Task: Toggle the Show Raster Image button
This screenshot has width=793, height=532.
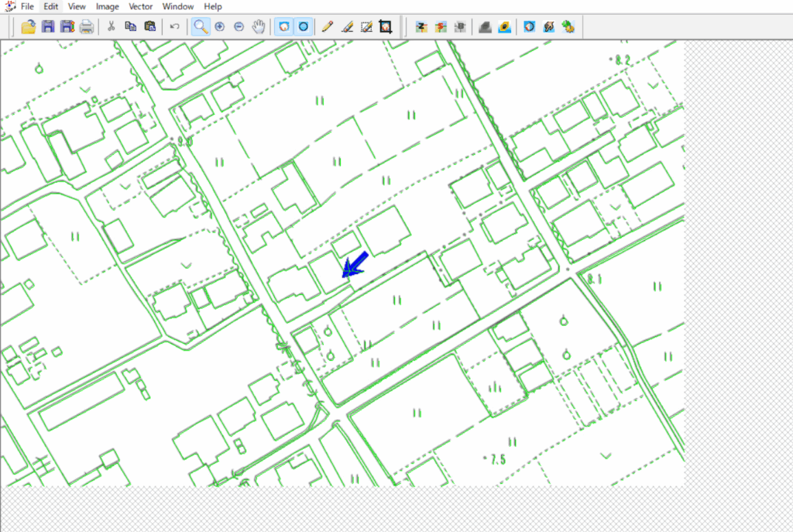Action: tap(283, 27)
